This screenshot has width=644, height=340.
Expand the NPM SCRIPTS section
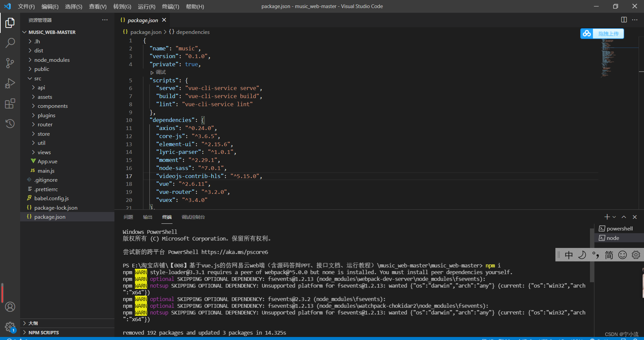pos(67,332)
